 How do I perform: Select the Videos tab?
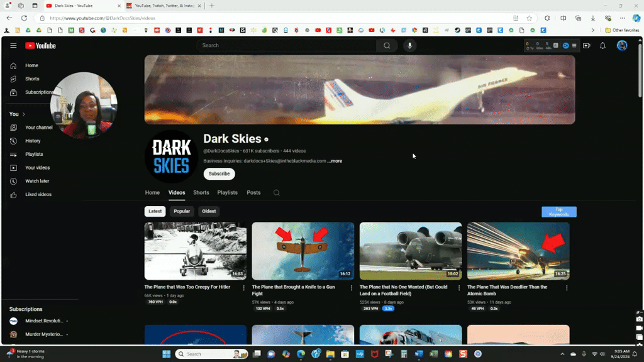click(177, 192)
